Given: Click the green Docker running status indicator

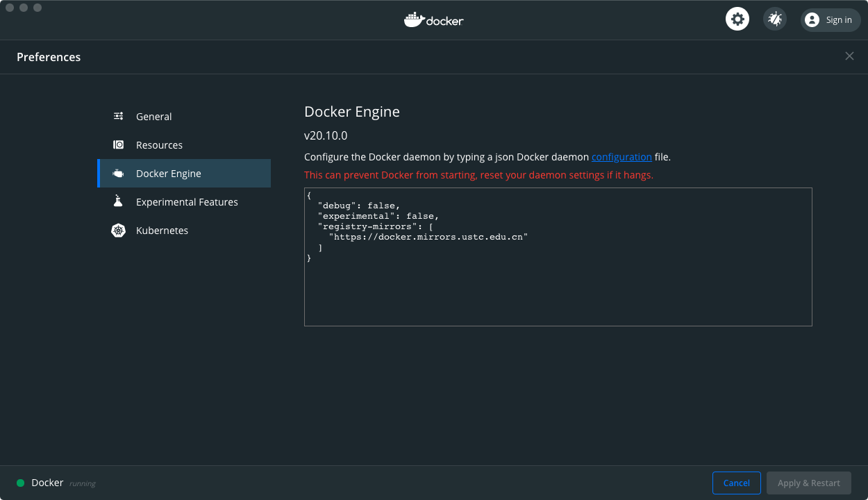Looking at the screenshot, I should [20, 483].
